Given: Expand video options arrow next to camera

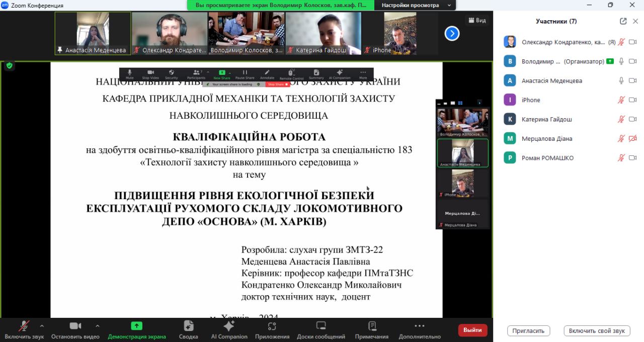Looking at the screenshot, I should (97, 325).
